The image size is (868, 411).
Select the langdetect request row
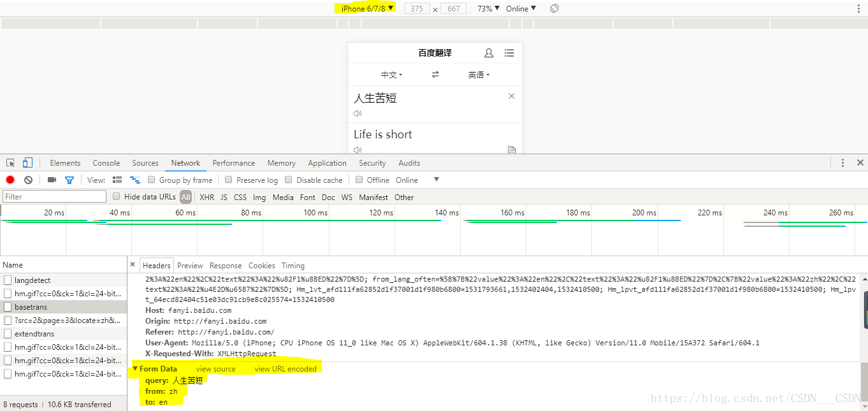(x=64, y=280)
